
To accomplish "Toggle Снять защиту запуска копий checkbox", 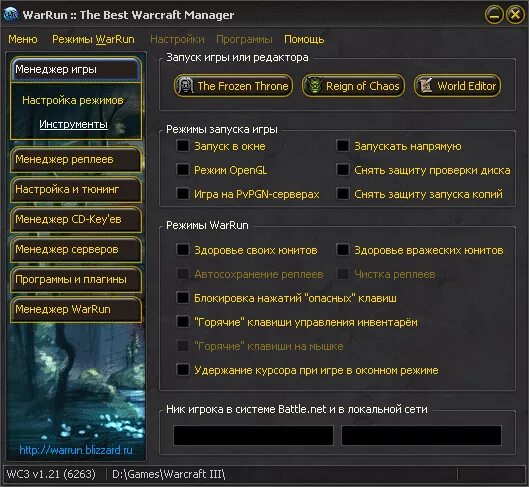I will tap(343, 194).
